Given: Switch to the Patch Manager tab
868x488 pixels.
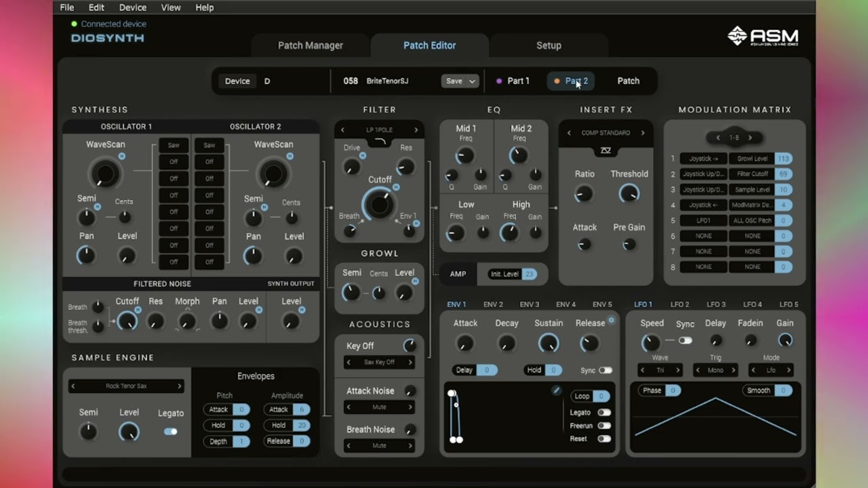Looking at the screenshot, I should click(311, 45).
